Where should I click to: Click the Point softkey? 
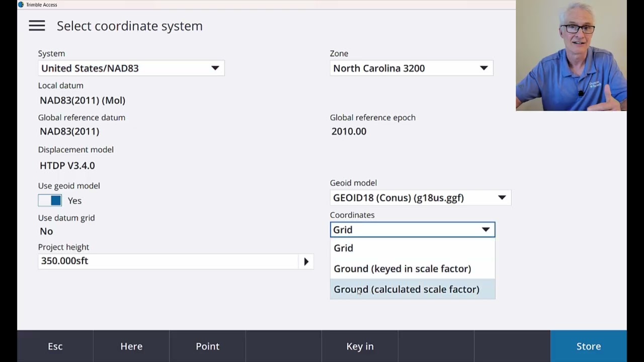[x=207, y=346]
